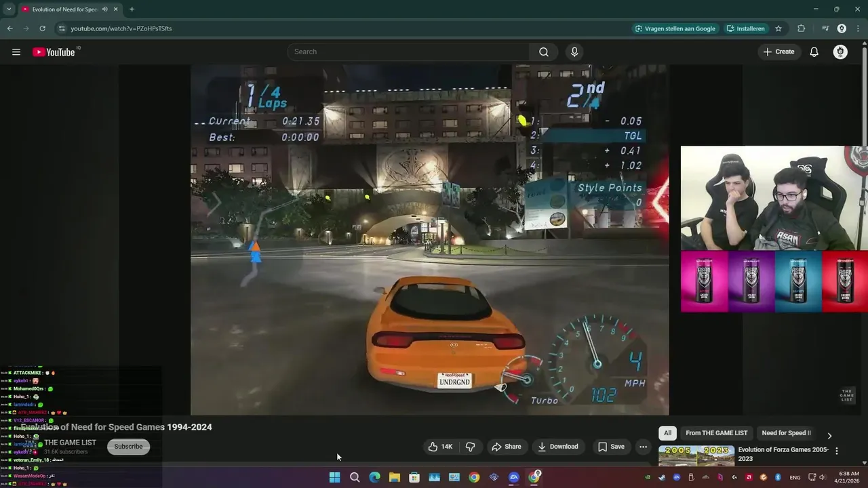Open the Bluetooth tray icon
868x488 pixels.
pos(778,477)
